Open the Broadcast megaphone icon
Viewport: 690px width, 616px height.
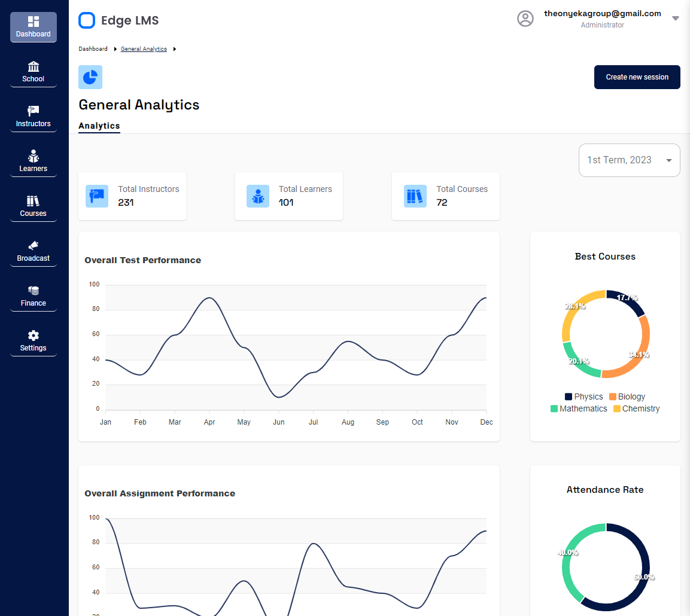click(x=34, y=245)
